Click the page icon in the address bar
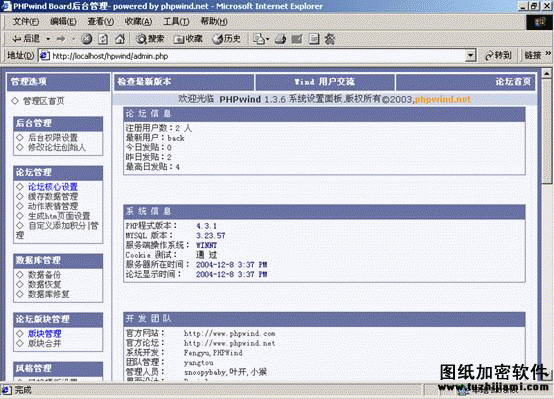Screen dimensions: 554x399 [44, 55]
